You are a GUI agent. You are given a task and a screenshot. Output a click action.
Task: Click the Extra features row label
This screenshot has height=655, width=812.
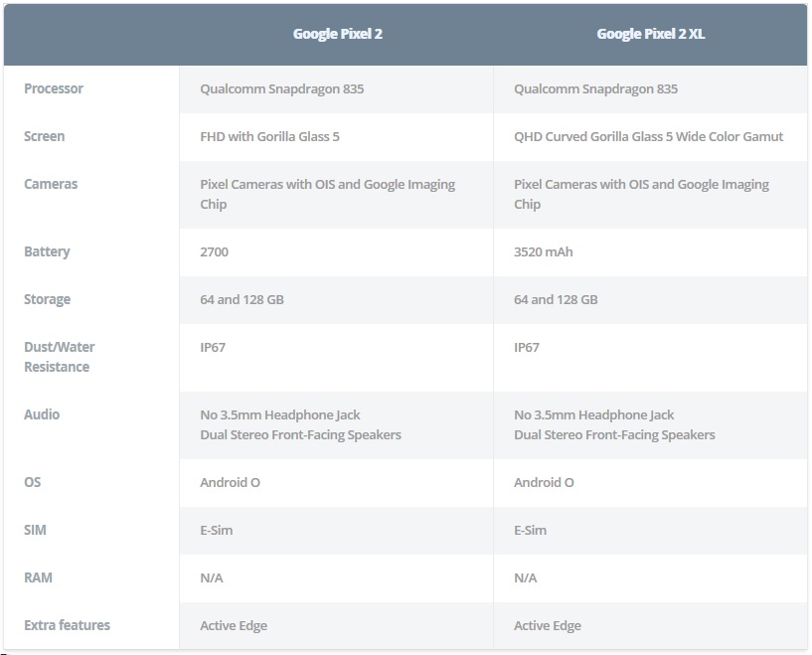click(67, 625)
